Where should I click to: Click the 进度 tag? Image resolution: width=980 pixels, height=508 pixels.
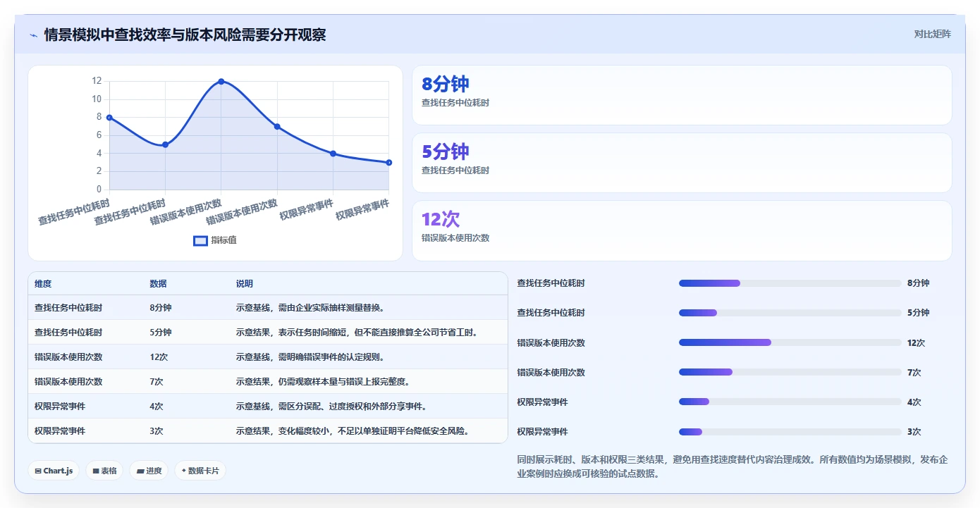click(x=149, y=471)
